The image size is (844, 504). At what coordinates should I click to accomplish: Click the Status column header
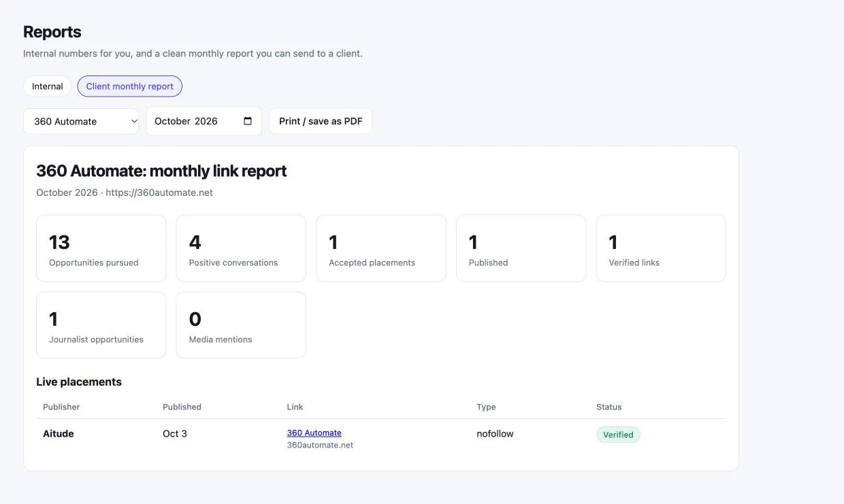(x=609, y=407)
